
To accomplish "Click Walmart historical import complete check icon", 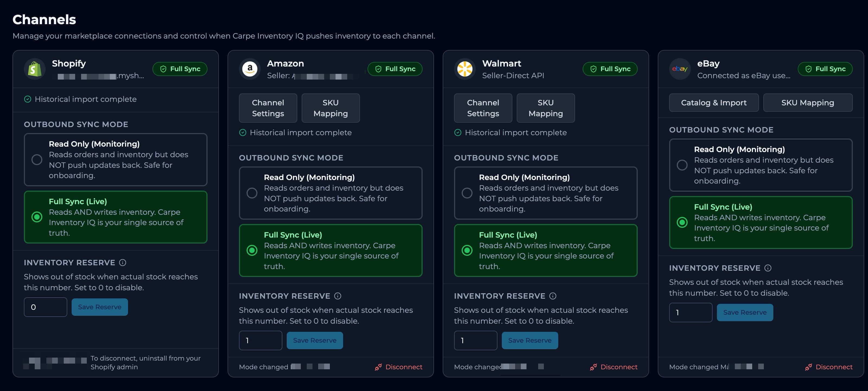I will pyautogui.click(x=458, y=133).
